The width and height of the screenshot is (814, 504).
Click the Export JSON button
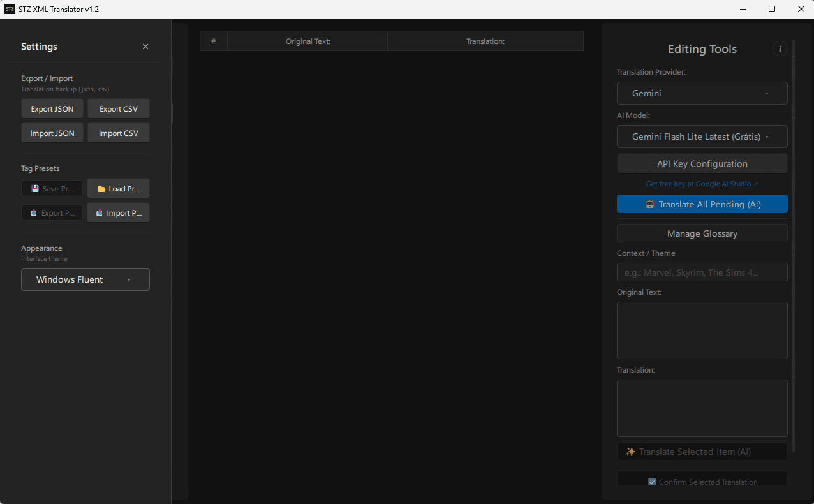point(52,109)
